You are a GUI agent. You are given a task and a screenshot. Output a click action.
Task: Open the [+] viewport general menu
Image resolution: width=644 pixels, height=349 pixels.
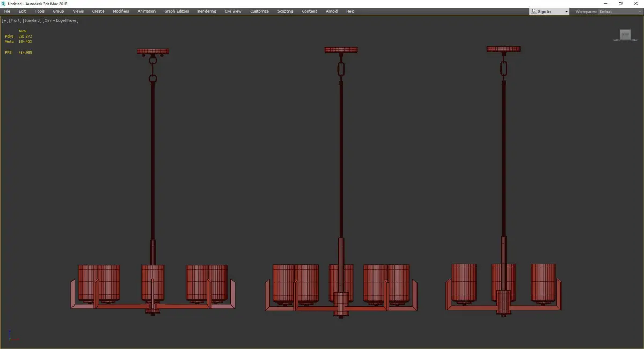[4, 20]
